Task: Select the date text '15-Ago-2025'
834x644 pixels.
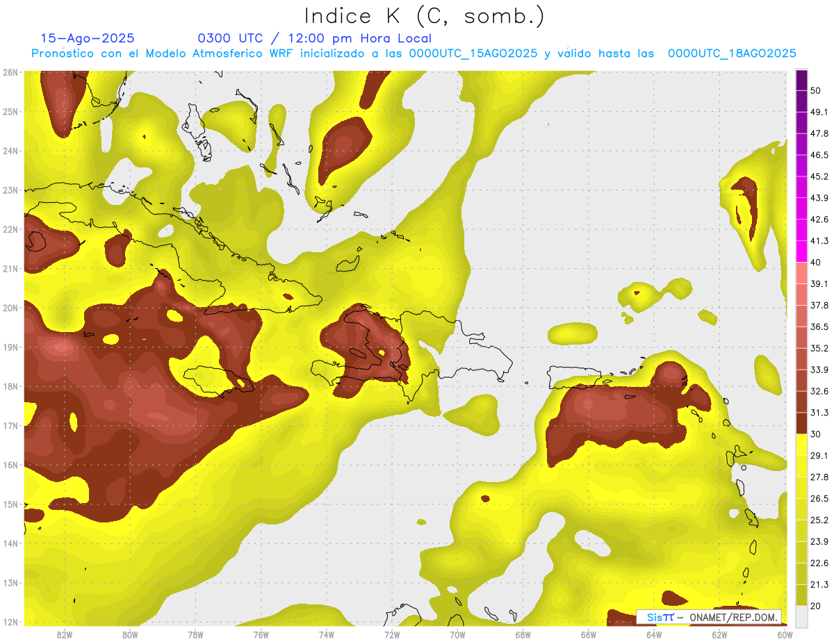Action: click(88, 38)
